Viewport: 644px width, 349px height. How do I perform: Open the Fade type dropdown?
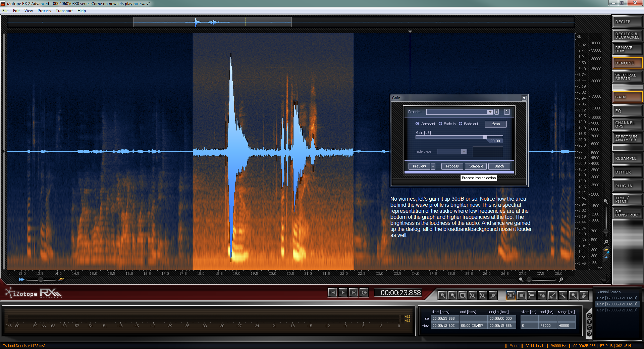point(452,152)
